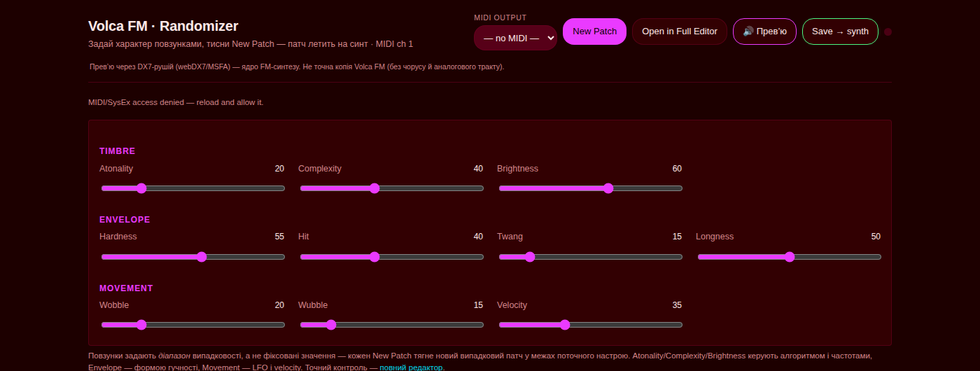Image resolution: width=980 pixels, height=371 pixels.
Task: Click the ENVELOPE section heading
Action: coord(125,220)
